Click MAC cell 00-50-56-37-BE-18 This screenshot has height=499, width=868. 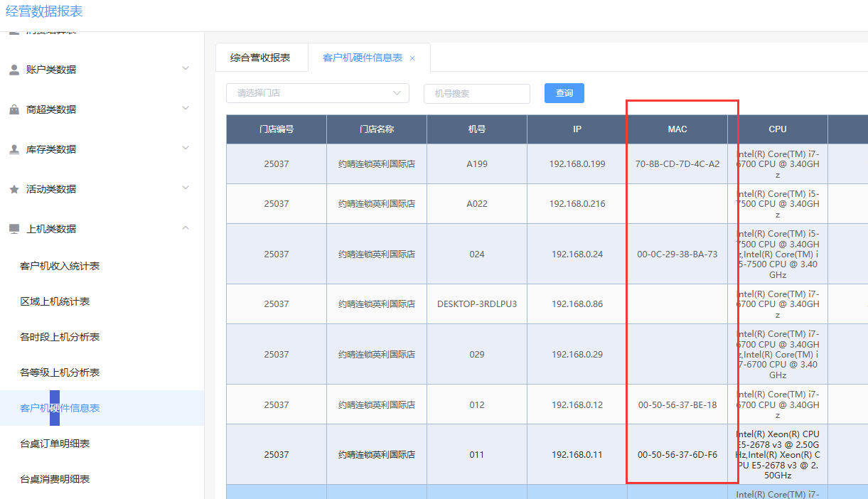click(677, 404)
